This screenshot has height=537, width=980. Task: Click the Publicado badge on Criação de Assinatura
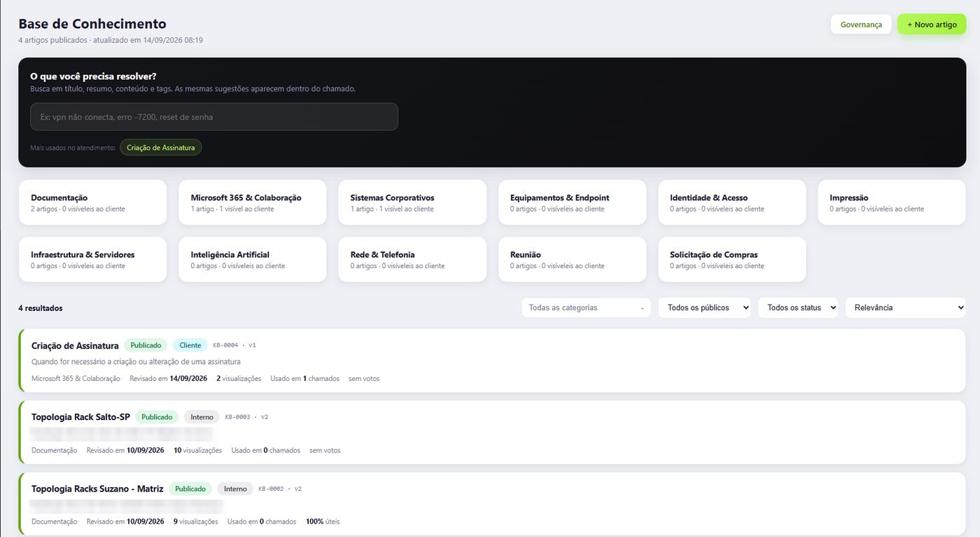[146, 345]
